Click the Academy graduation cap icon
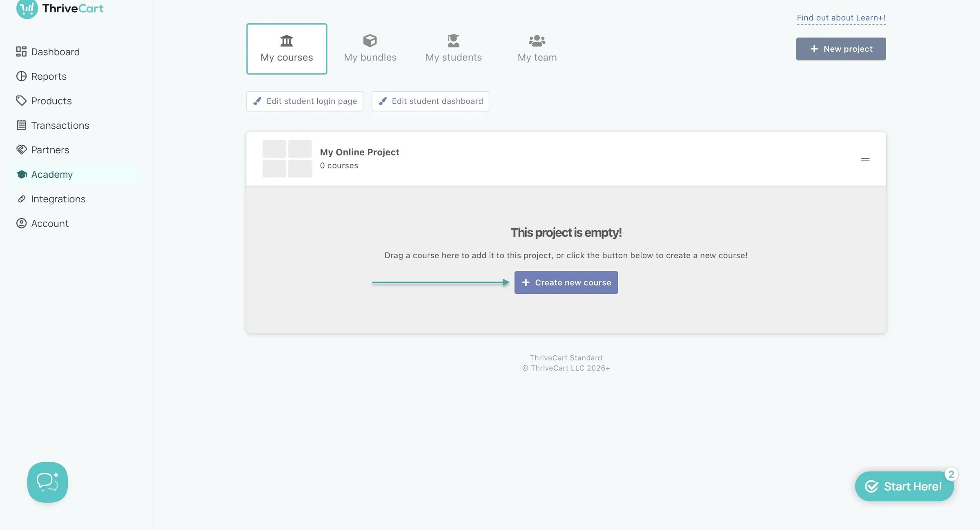Image resolution: width=980 pixels, height=530 pixels. 21,174
